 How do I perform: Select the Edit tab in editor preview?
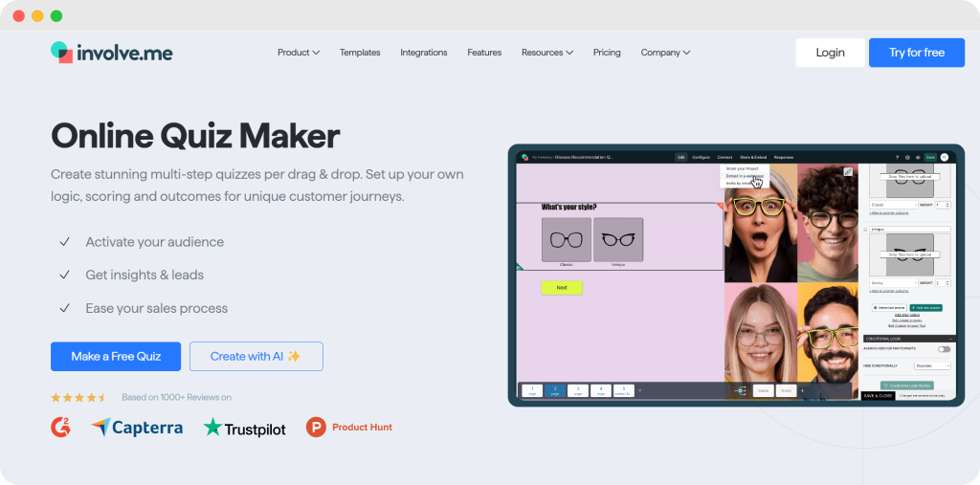[x=681, y=158]
